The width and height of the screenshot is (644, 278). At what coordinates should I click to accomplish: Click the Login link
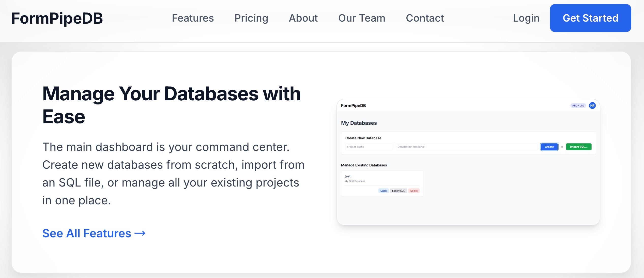[x=526, y=18]
